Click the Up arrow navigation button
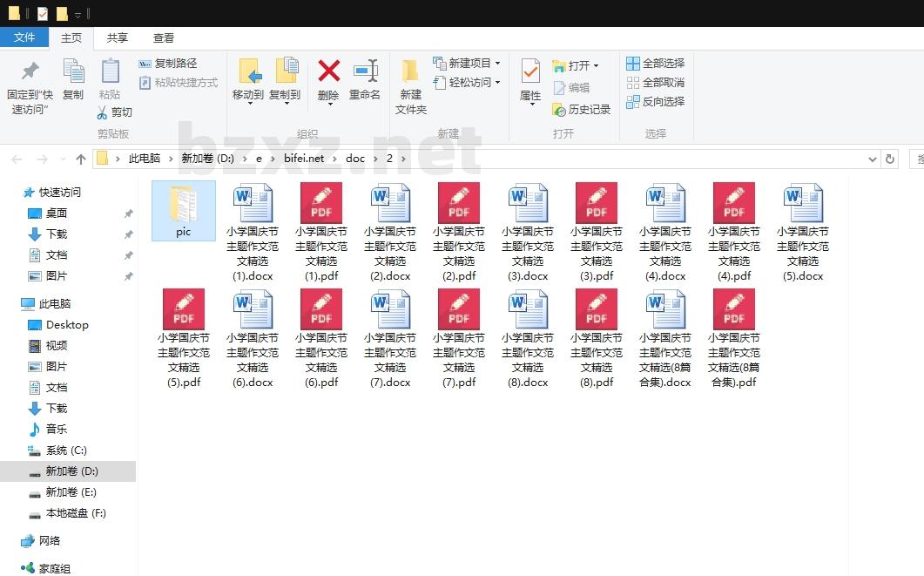924x576 pixels. [81, 159]
